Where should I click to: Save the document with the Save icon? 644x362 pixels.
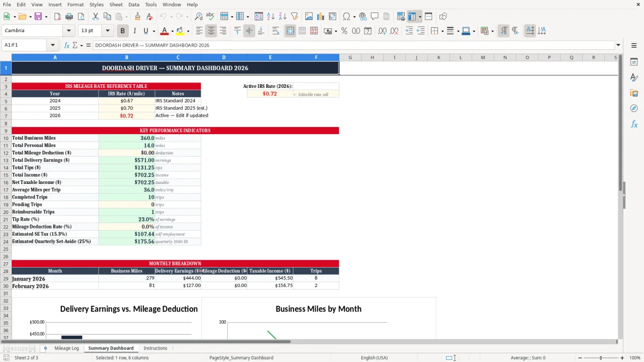[x=39, y=17]
